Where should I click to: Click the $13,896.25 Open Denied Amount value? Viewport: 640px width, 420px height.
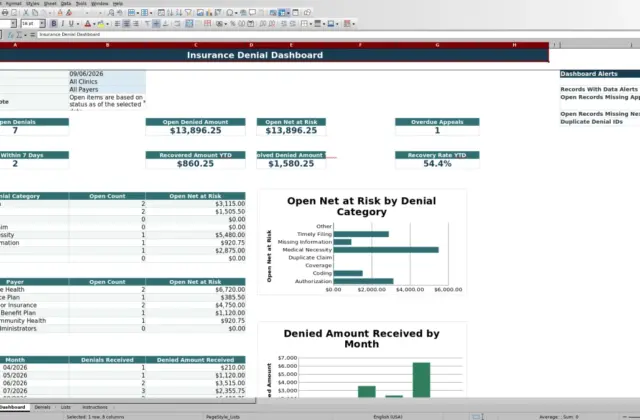click(196, 131)
